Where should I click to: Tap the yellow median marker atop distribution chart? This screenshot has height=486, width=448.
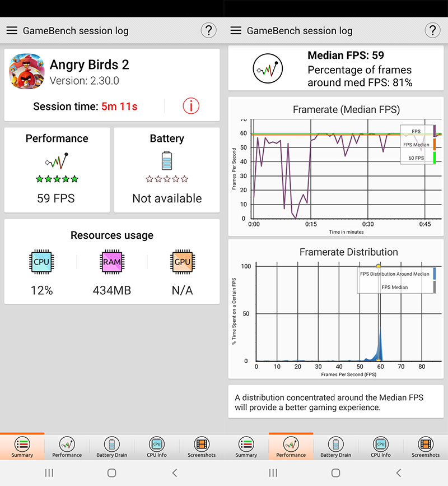coord(378,266)
